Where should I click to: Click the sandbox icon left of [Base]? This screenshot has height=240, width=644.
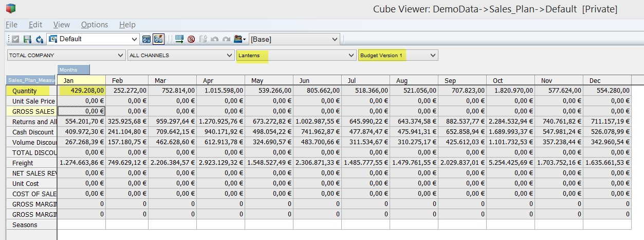tap(239, 39)
